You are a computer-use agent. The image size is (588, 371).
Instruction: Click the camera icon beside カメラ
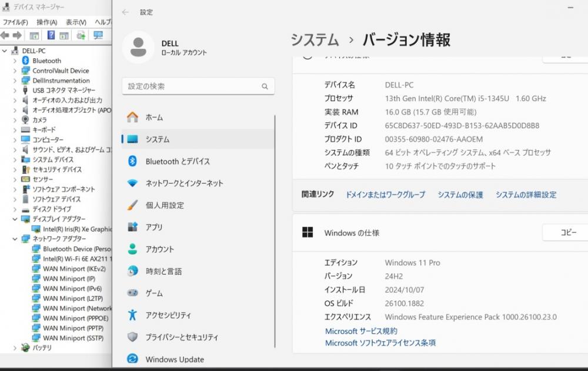(x=25, y=120)
